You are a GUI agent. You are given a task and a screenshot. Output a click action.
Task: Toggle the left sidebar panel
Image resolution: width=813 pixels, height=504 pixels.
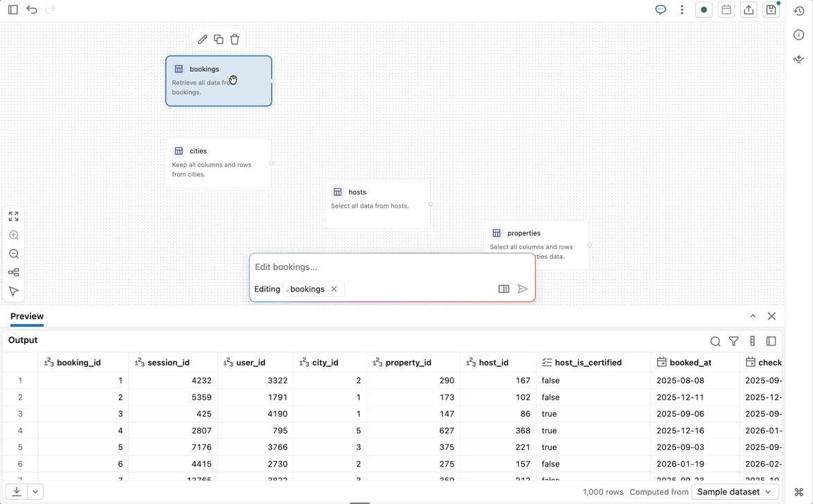(13, 10)
